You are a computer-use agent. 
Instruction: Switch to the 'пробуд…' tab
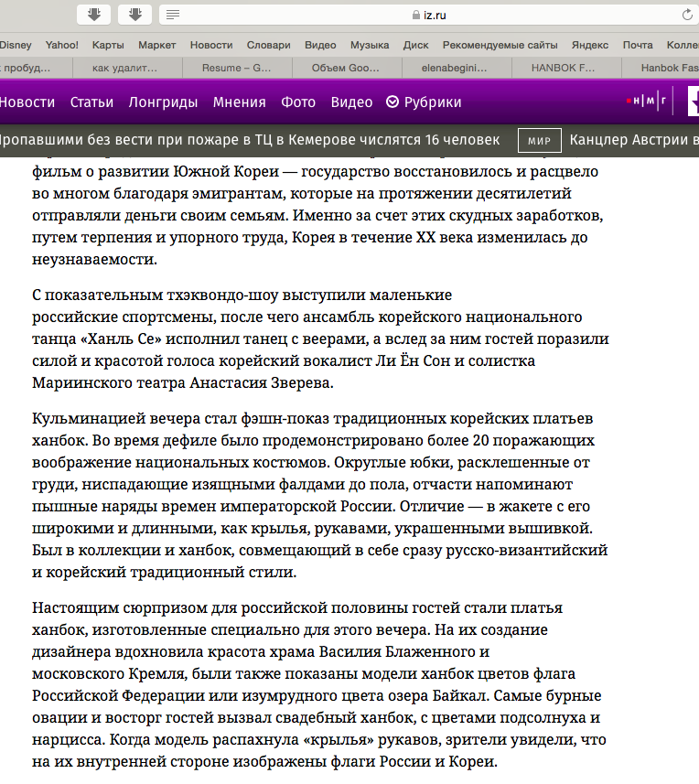point(36,68)
